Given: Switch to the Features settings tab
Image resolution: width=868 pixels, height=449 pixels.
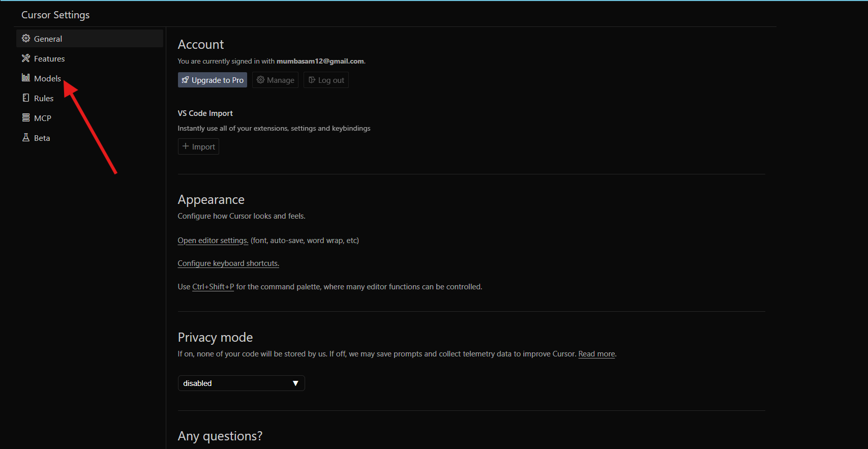Looking at the screenshot, I should pos(89,58).
